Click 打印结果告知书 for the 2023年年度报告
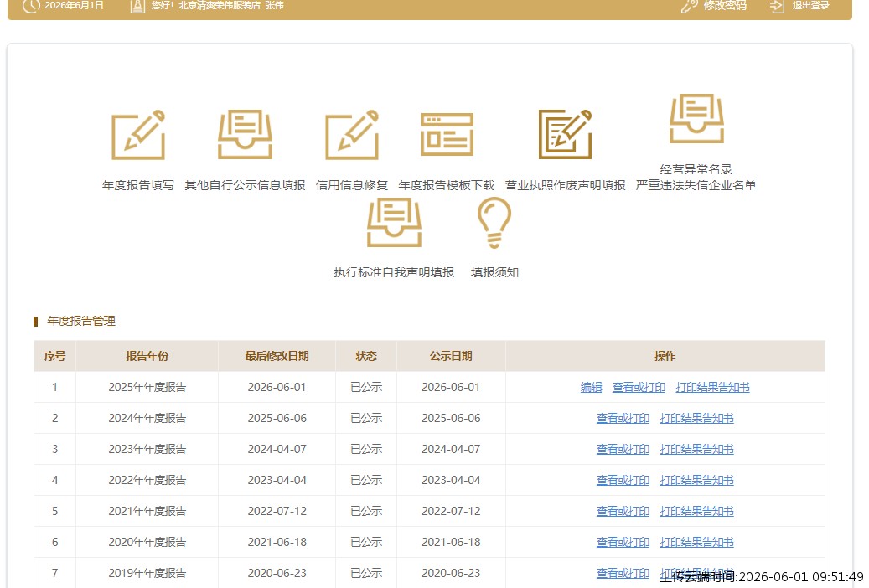This screenshot has height=588, width=869. [696, 450]
